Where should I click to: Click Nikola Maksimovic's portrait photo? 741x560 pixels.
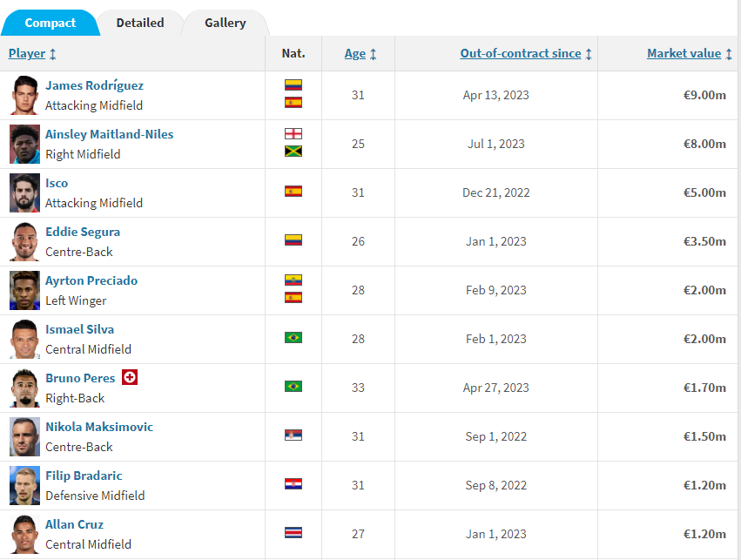(25, 437)
